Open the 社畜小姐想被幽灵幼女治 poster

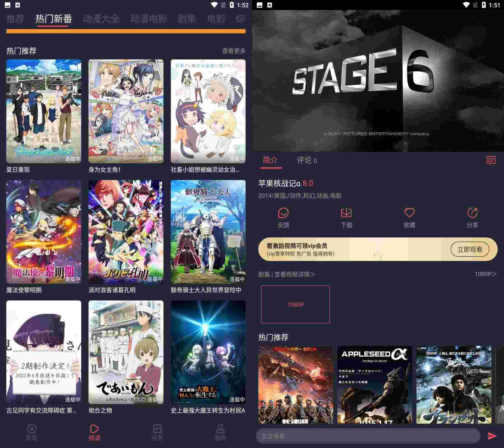coord(208,111)
